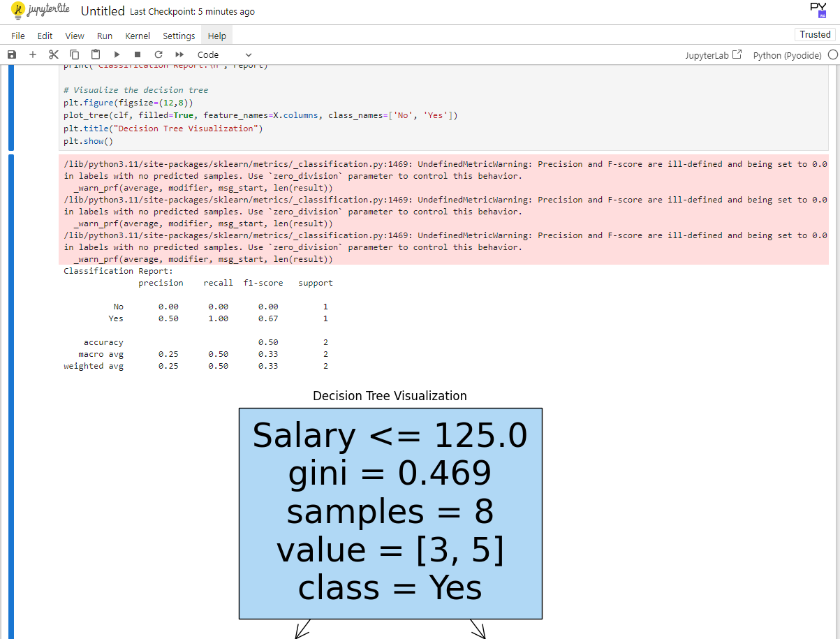Save the notebook
This screenshot has width=840, height=639.
click(x=12, y=54)
